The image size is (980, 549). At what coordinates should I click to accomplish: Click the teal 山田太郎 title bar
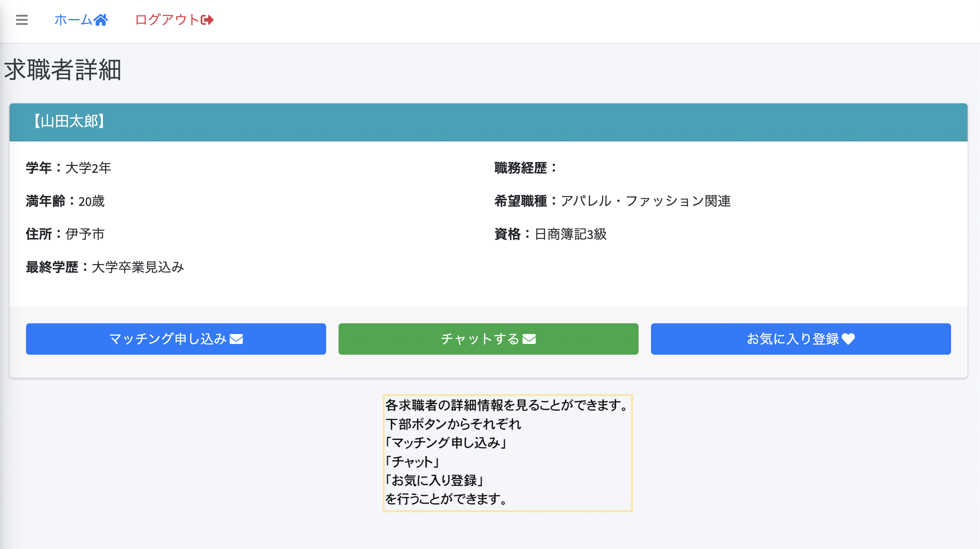click(490, 122)
